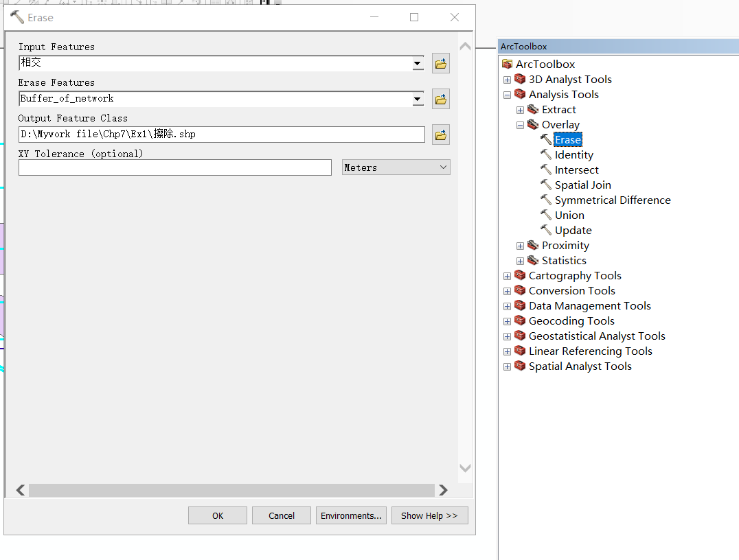
Task: Open the Input Features dropdown list
Action: coord(418,63)
